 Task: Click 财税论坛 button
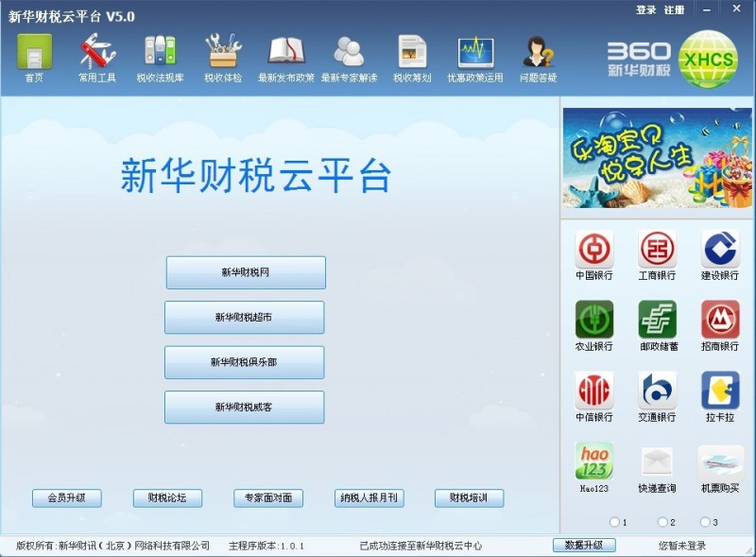click(x=167, y=498)
